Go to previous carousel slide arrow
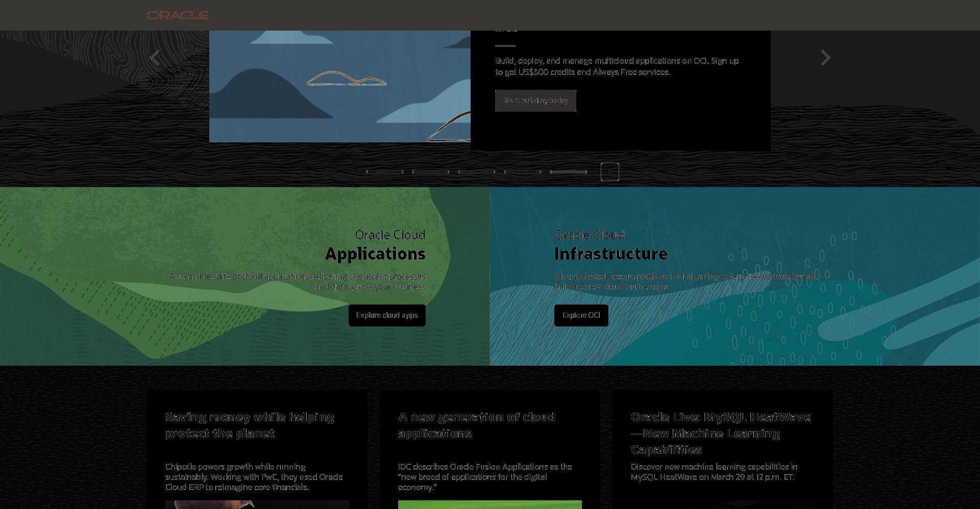The height and width of the screenshot is (509, 980). coord(155,58)
